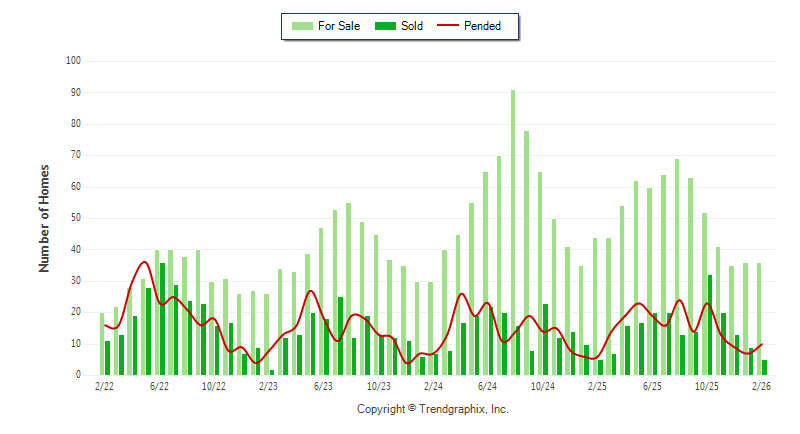Click the Copyright Trendgraphix, Inc. text
This screenshot has width=800, height=434.
click(433, 409)
